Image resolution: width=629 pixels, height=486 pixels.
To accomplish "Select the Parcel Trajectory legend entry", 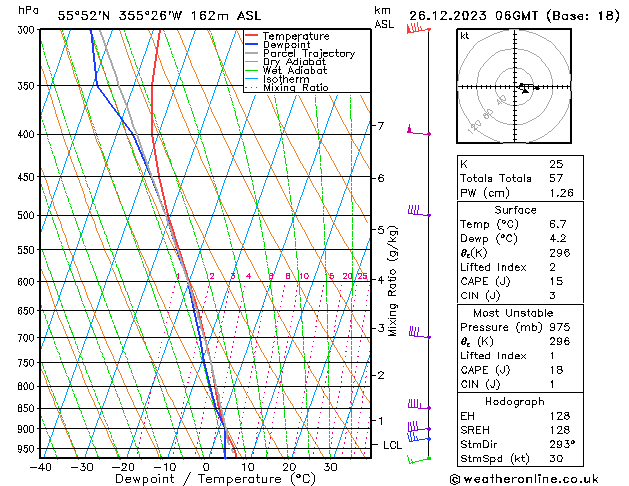I will pos(308,54).
